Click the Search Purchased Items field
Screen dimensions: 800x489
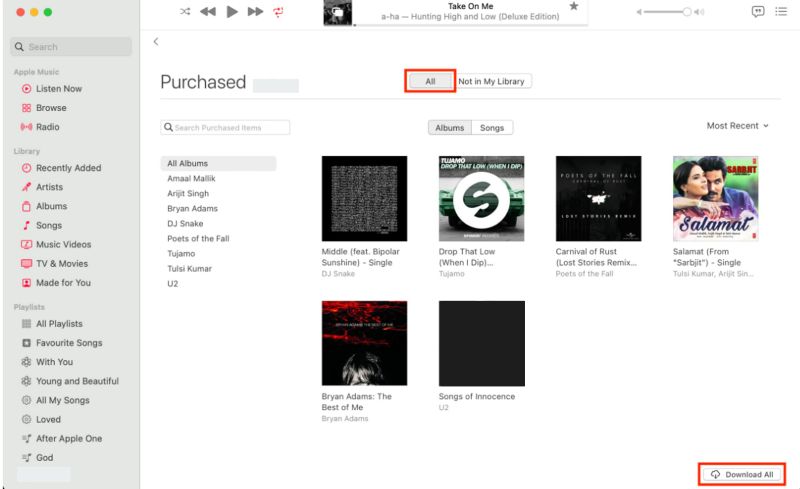point(225,128)
